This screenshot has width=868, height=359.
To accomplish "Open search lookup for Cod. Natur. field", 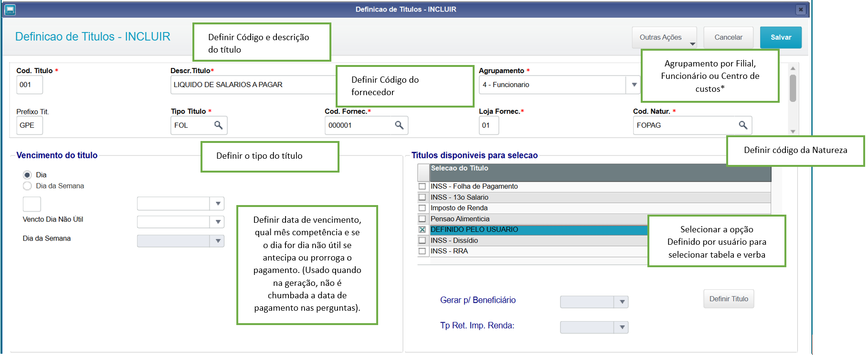I will 743,125.
